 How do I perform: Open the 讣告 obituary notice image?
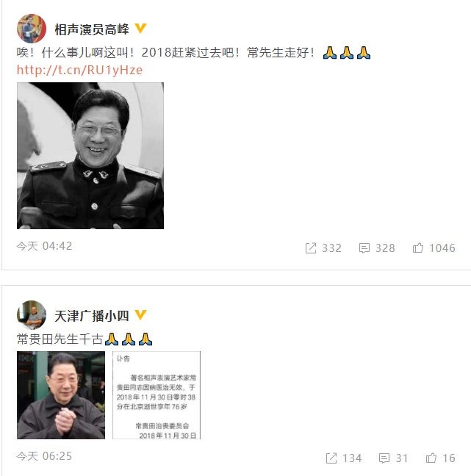tap(157, 395)
